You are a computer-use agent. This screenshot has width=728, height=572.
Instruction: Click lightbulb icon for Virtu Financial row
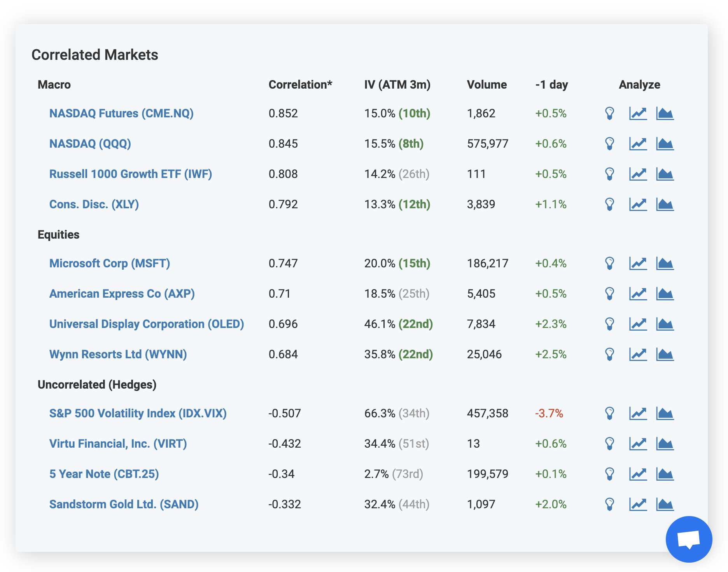(x=610, y=444)
